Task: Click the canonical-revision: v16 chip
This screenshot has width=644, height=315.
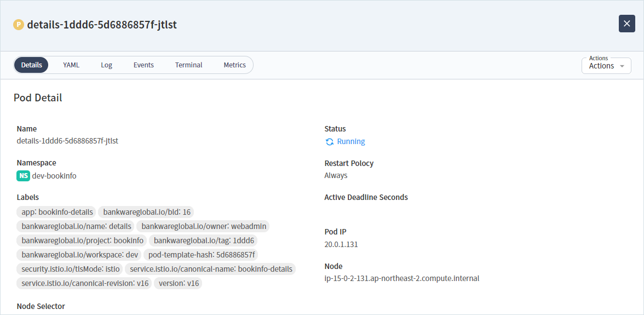Action: (84, 283)
